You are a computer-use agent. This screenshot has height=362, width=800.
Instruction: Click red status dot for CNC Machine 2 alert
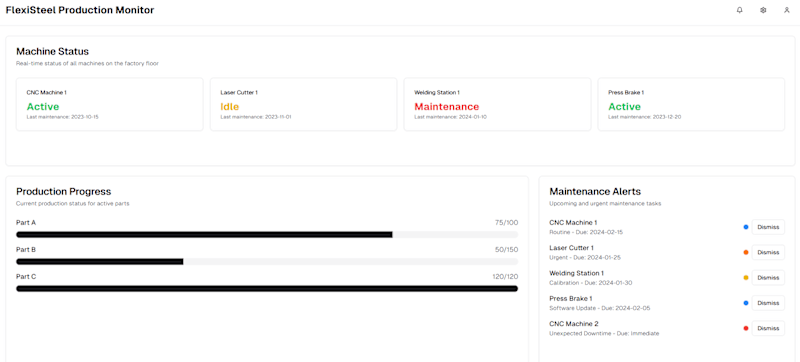click(746, 328)
